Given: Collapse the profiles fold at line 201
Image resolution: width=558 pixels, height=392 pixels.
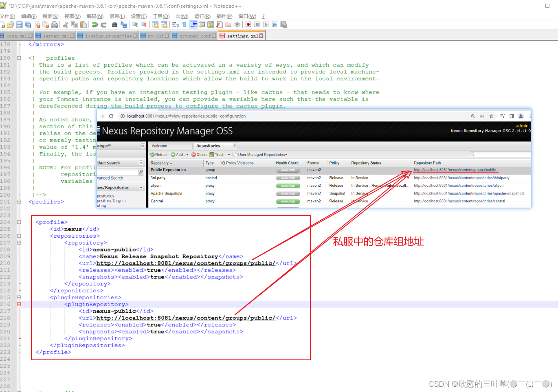Looking at the screenshot, I should (19, 202).
